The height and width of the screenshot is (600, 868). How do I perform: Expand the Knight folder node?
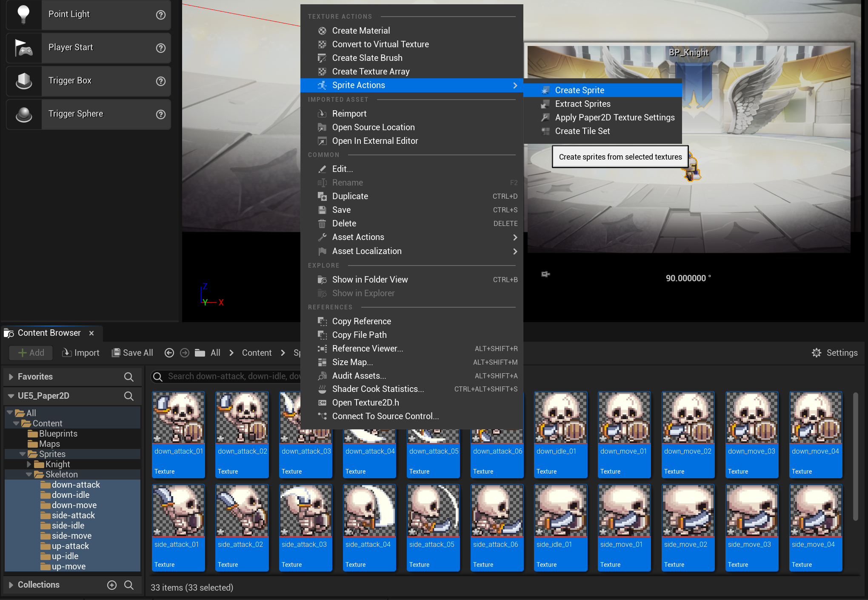29,464
